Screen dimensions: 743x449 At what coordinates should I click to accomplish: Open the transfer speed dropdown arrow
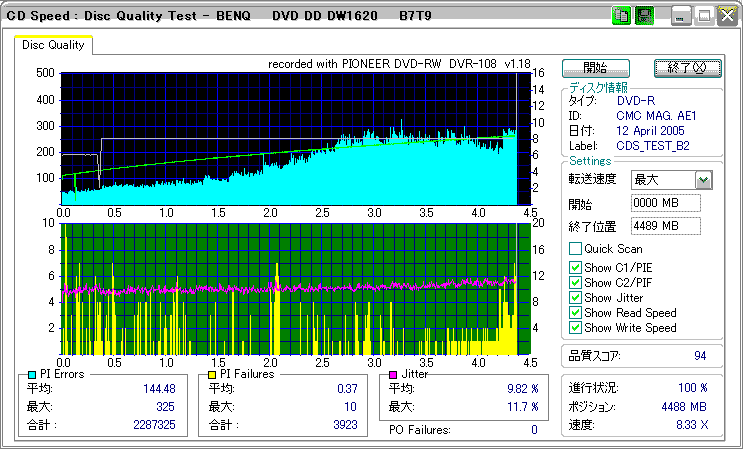pyautogui.click(x=703, y=180)
